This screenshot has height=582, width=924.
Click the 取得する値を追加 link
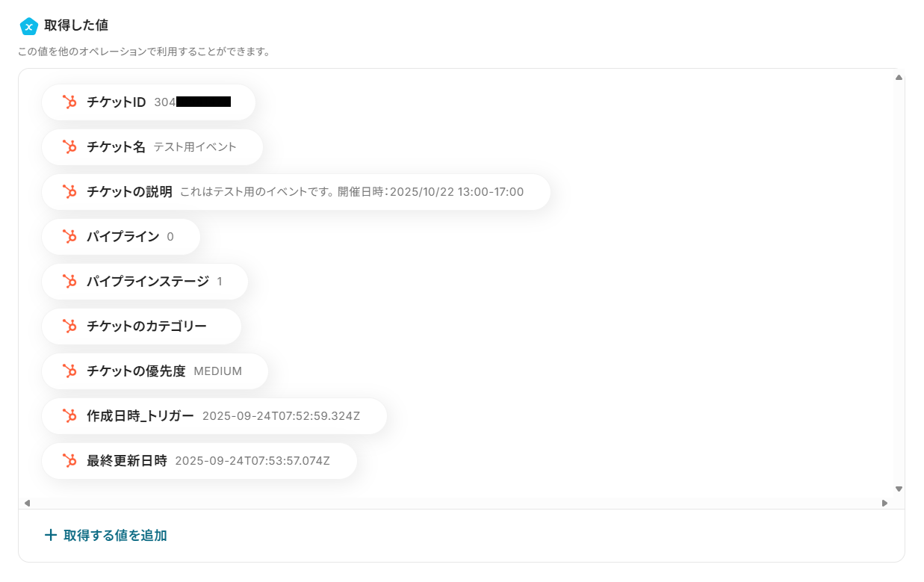point(115,536)
